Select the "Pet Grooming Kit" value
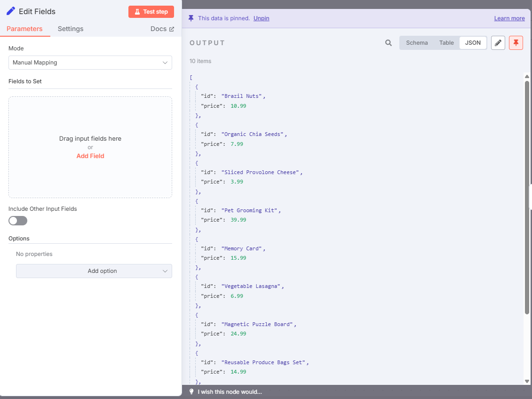The width and height of the screenshot is (532, 399). 249,210
